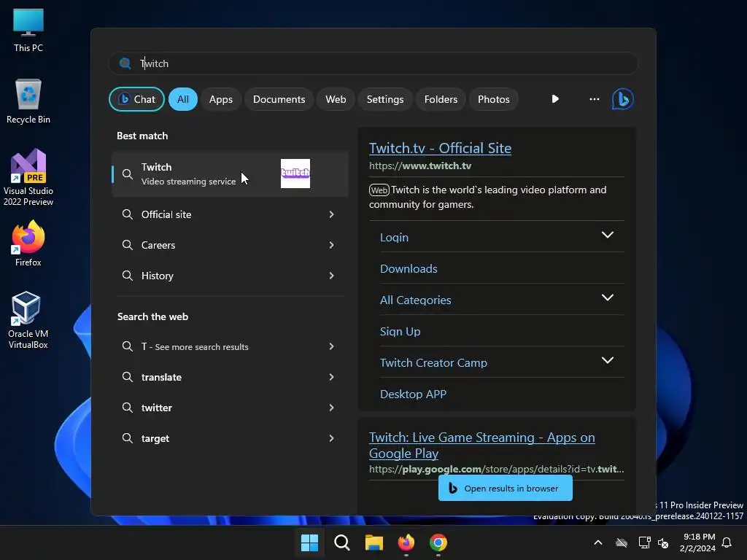Show hidden tray icons chevron

click(598, 542)
